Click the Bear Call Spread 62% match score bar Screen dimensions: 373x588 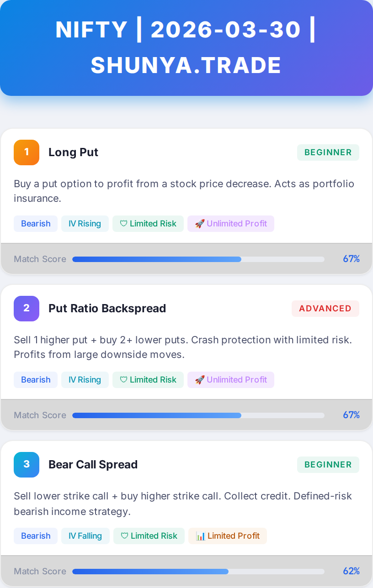coord(198,572)
